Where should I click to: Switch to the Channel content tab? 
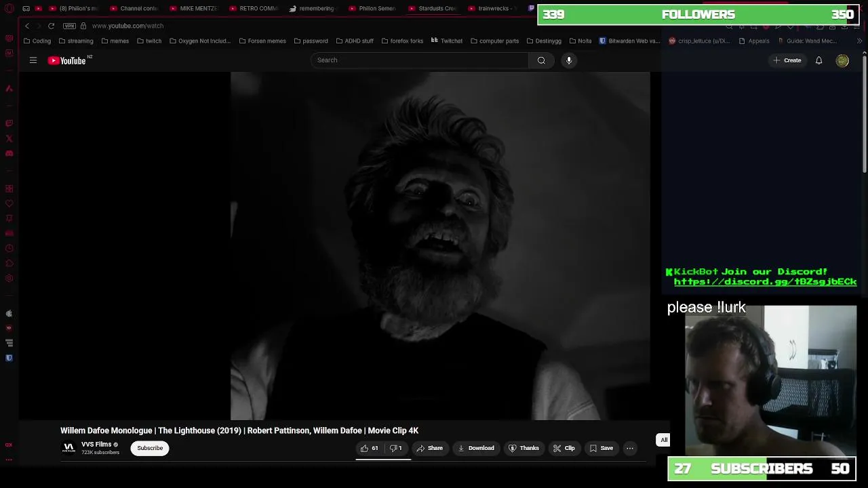(x=134, y=9)
